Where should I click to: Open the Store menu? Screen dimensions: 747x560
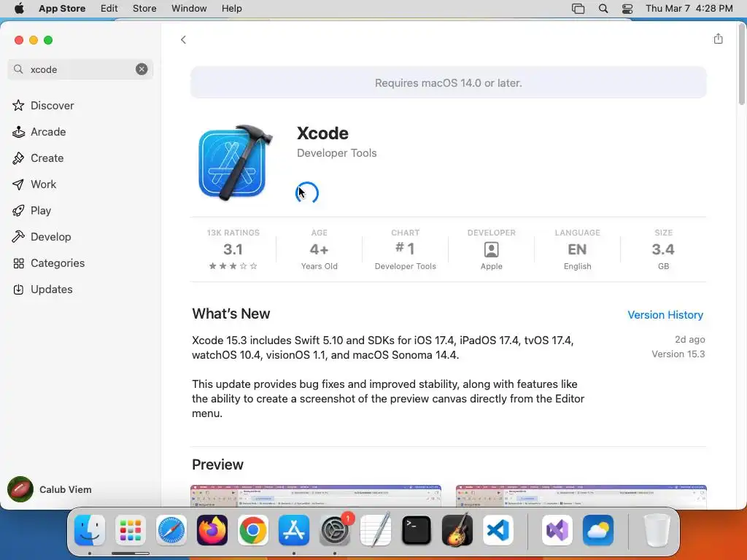(x=144, y=9)
